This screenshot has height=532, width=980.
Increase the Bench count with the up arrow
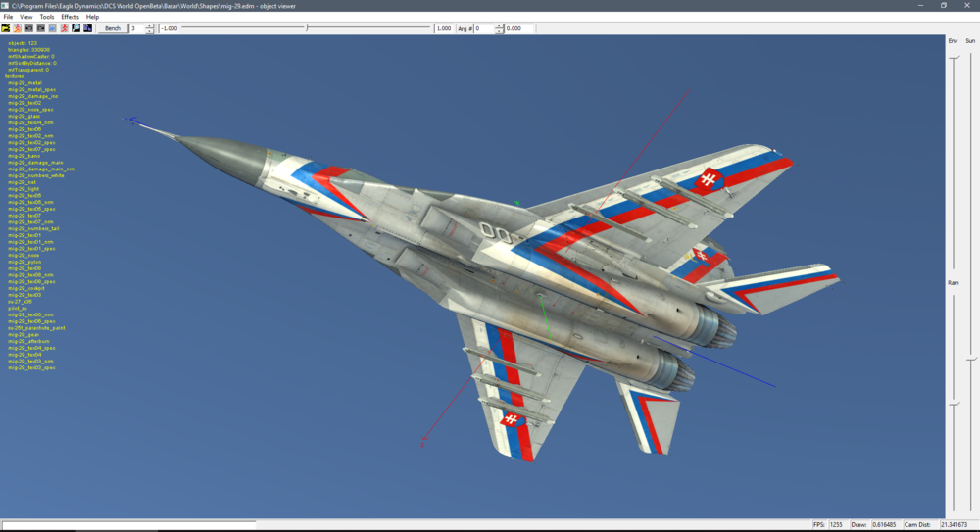[x=149, y=26]
